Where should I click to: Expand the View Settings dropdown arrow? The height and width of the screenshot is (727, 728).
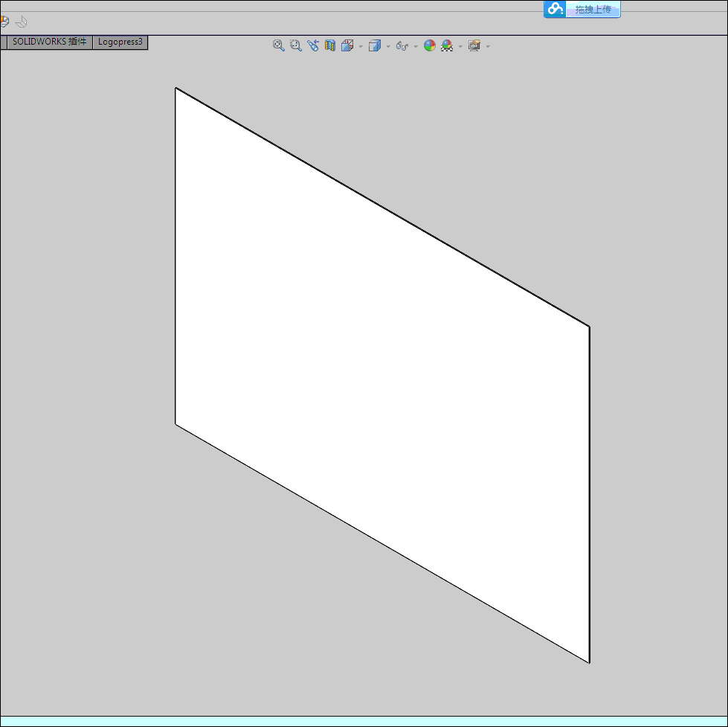(x=488, y=46)
